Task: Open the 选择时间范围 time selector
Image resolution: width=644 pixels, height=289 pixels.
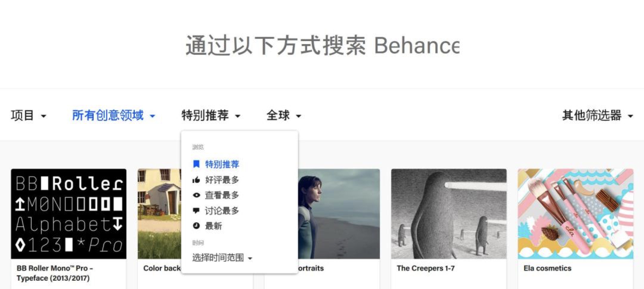Action: pyautogui.click(x=222, y=258)
